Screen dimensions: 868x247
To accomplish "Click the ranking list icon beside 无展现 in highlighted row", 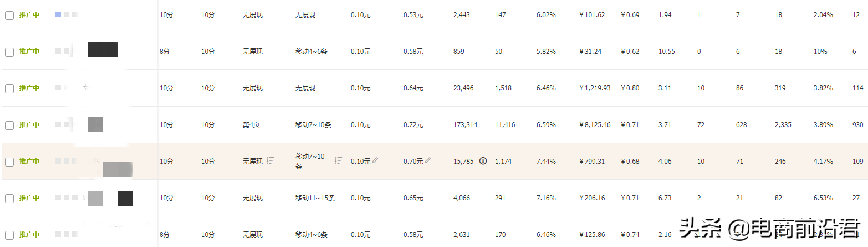I will tap(270, 160).
